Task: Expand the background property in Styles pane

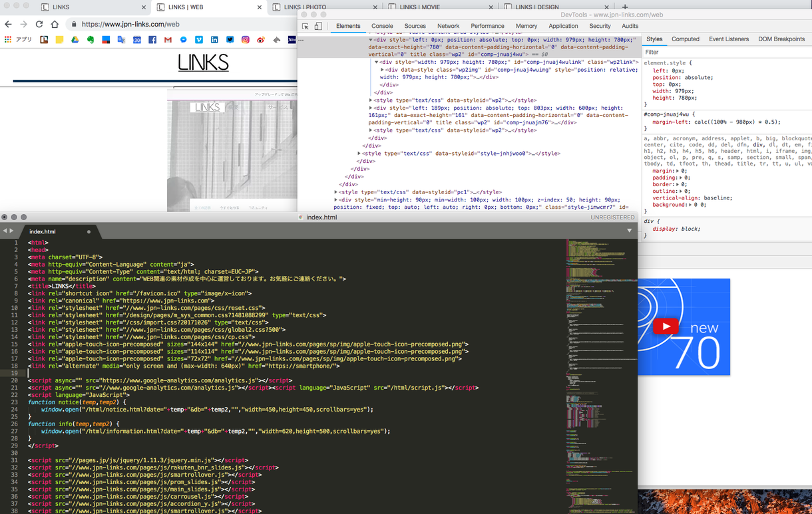Action: pos(690,205)
